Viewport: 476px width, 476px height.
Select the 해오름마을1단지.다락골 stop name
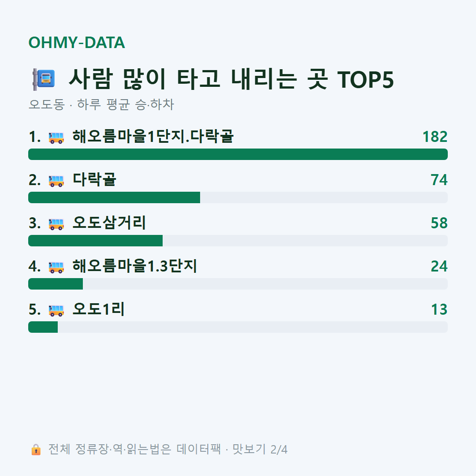(x=153, y=136)
